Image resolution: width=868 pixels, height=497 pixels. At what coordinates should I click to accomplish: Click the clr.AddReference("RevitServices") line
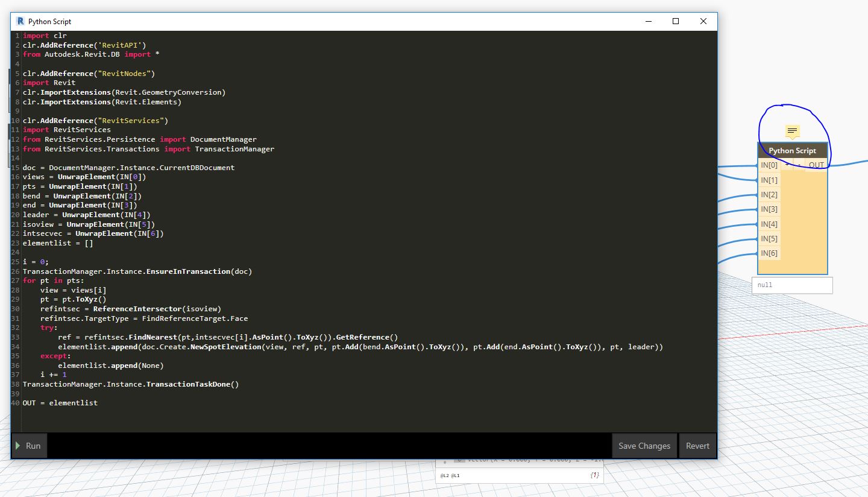[x=96, y=121]
